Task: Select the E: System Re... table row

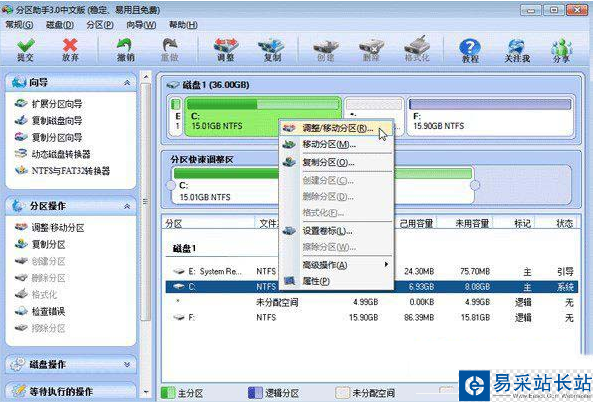Action: (x=372, y=271)
